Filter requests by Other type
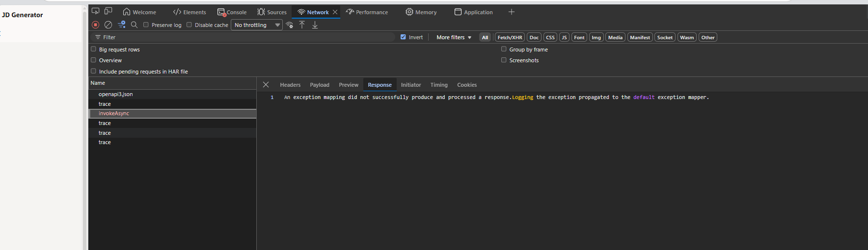 coord(708,37)
